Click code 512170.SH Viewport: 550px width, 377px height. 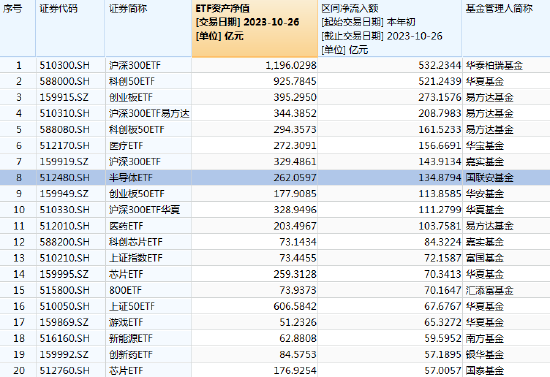pyautogui.click(x=65, y=146)
